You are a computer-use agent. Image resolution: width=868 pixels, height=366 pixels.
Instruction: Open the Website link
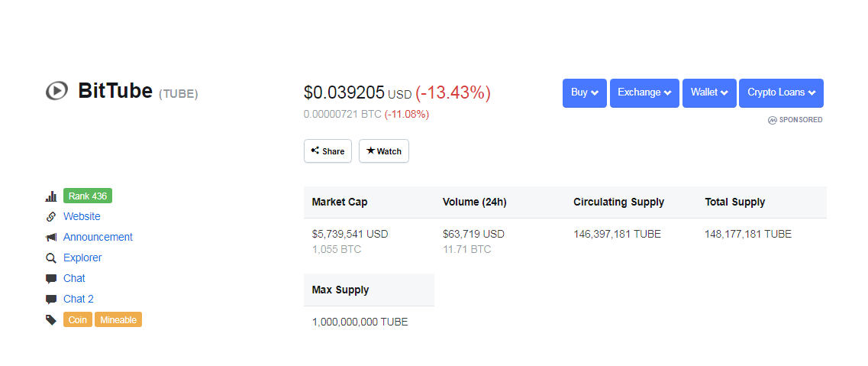82,217
